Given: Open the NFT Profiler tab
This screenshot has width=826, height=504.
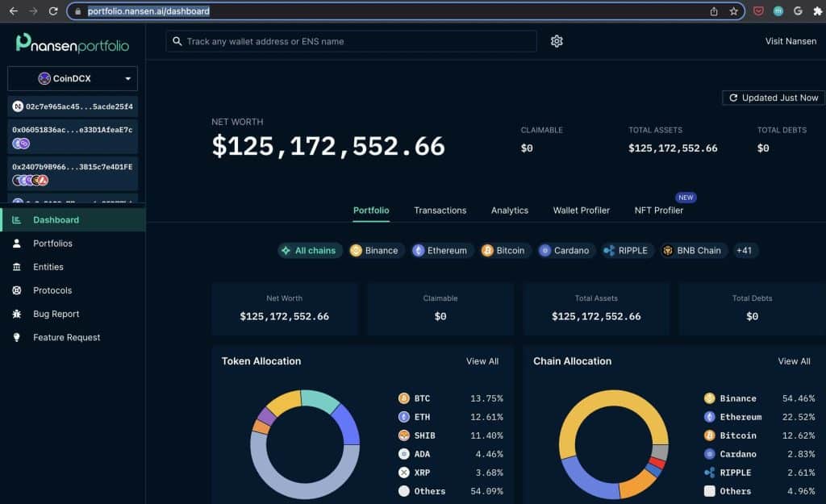Looking at the screenshot, I should tap(658, 210).
